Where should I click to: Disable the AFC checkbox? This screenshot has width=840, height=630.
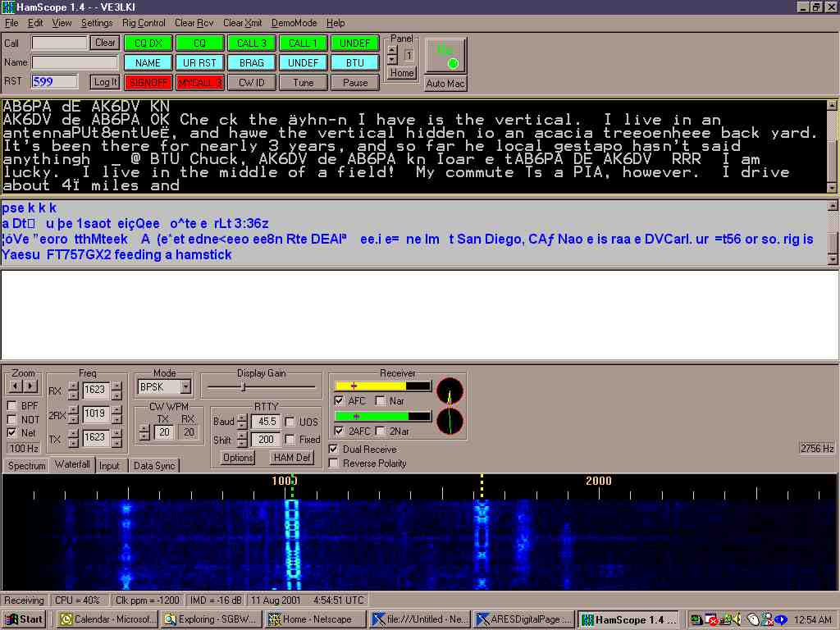click(340, 401)
